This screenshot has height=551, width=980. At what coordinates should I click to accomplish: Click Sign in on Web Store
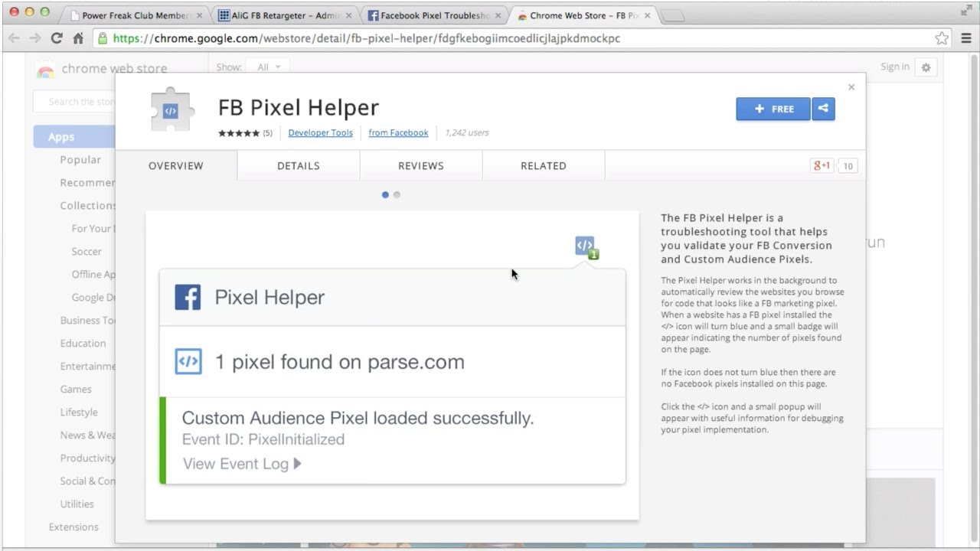click(894, 67)
